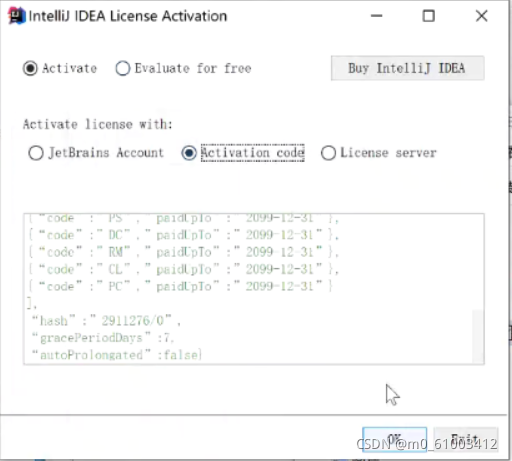Click the "gracePeriodDays" :7 line

103,338
